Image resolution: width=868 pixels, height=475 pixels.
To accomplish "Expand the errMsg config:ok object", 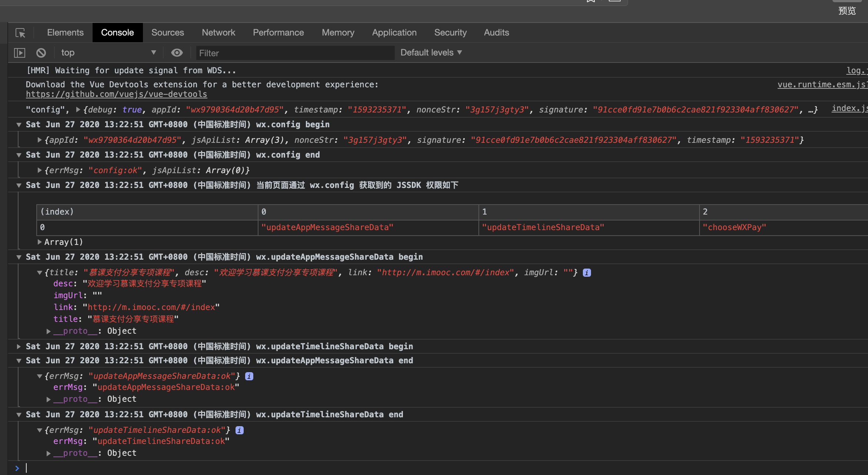I will click(x=40, y=170).
